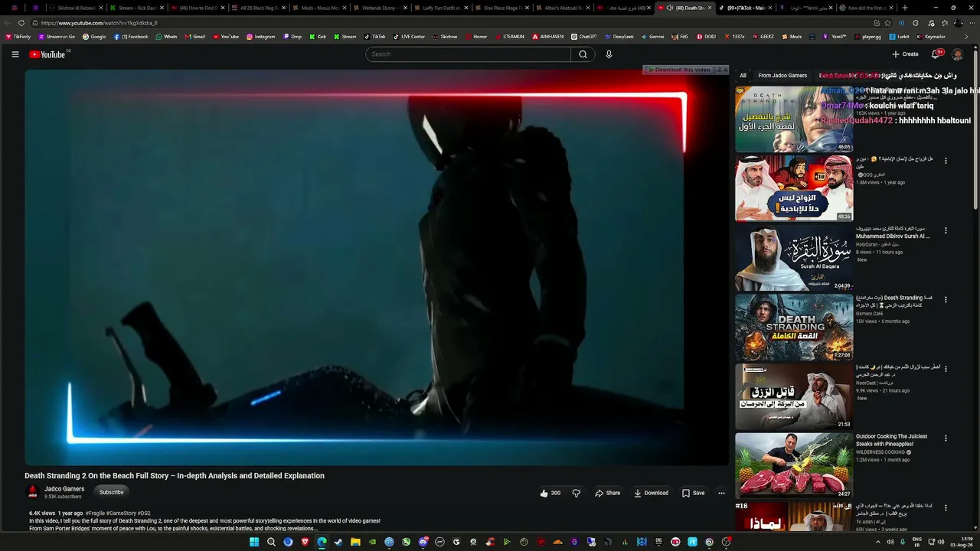Open the YouTube guide hamburger menu
The width and height of the screenshot is (980, 551).
click(x=15, y=54)
